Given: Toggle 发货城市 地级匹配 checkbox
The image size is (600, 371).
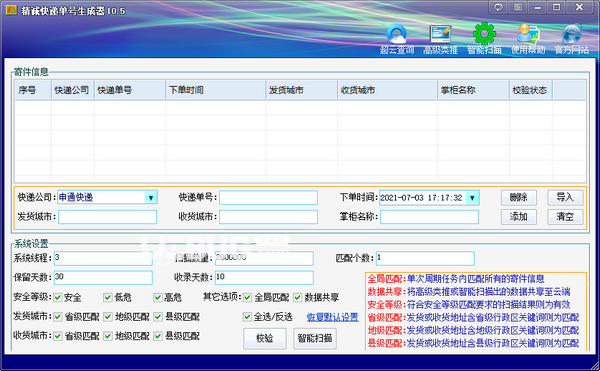Looking at the screenshot, I should pyautogui.click(x=108, y=317).
